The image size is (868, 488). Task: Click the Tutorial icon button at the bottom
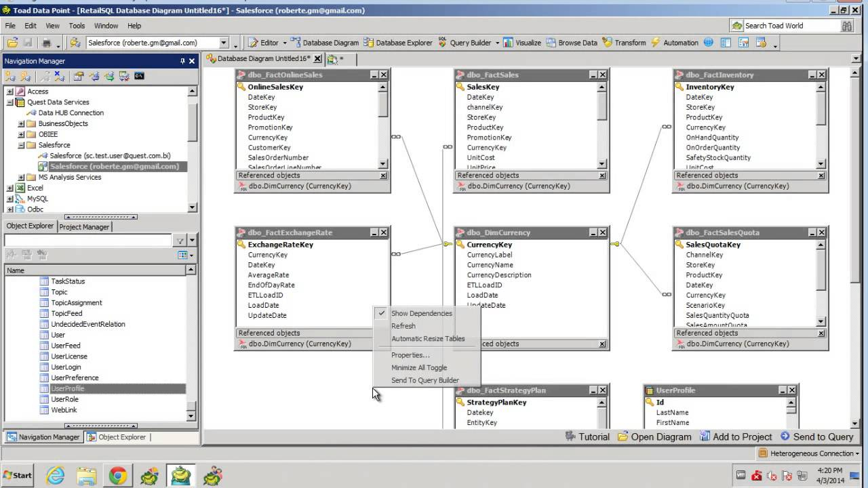click(587, 437)
